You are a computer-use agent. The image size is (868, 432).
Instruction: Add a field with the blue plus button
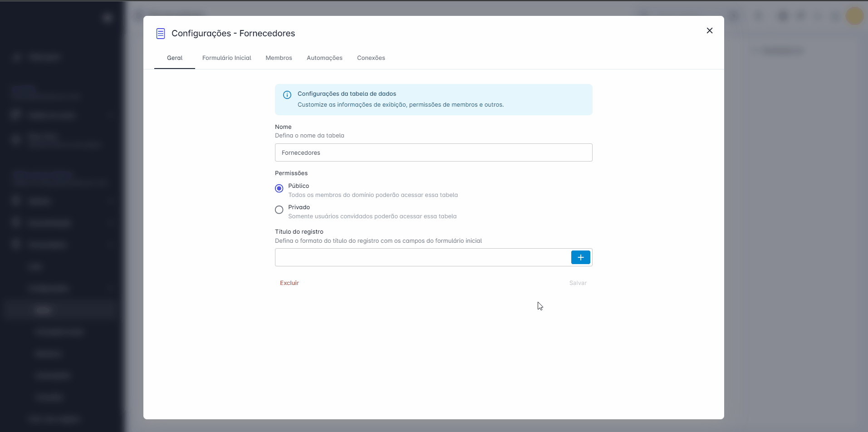581,257
